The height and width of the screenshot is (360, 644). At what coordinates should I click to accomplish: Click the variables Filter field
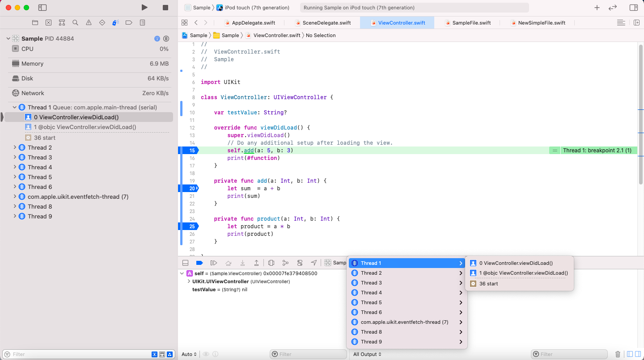coord(309,354)
